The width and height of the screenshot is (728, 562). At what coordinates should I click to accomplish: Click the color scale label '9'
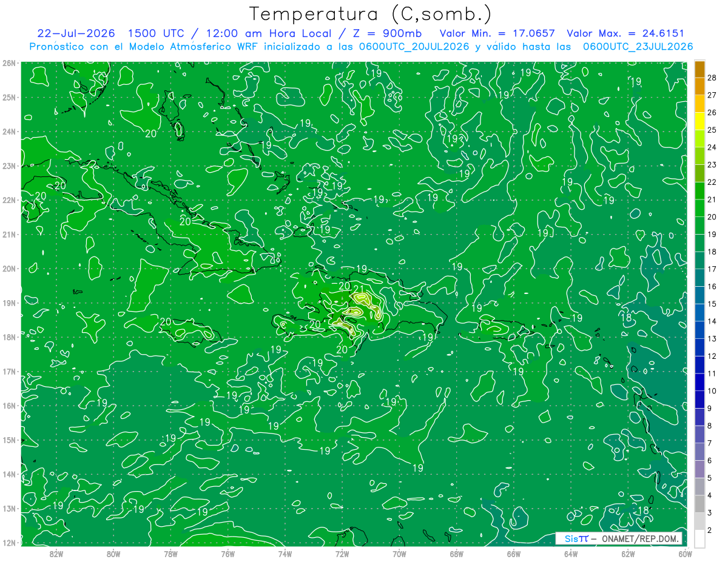click(x=710, y=409)
